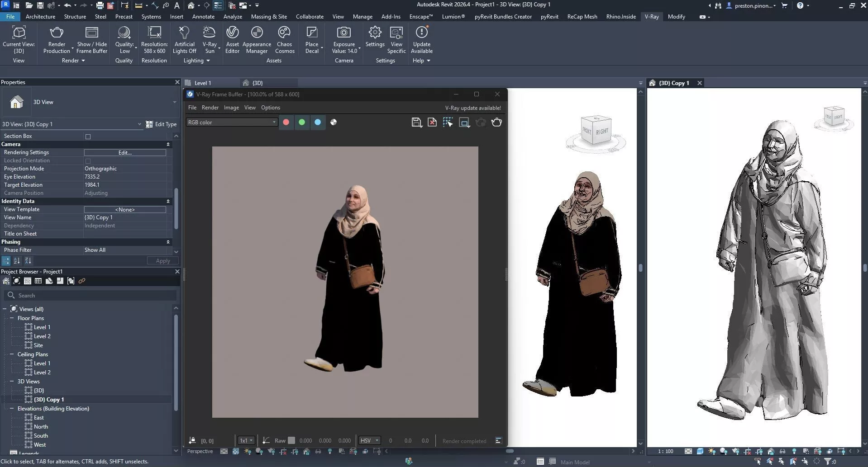
Task: Open Options menu in Frame Buffer
Action: coord(271,108)
